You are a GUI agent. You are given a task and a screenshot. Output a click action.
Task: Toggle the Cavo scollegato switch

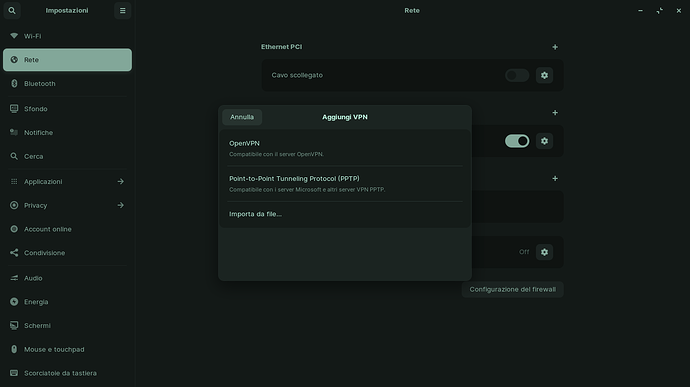point(517,75)
